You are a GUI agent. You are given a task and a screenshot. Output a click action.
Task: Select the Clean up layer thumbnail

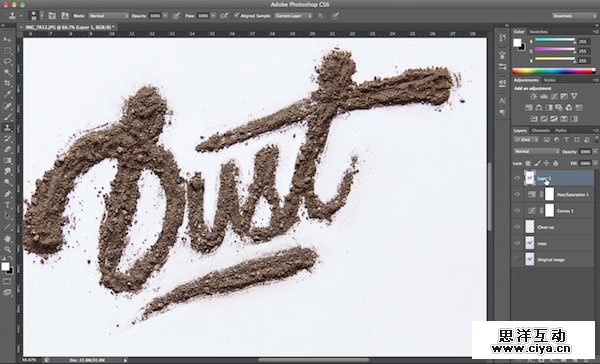(530, 227)
